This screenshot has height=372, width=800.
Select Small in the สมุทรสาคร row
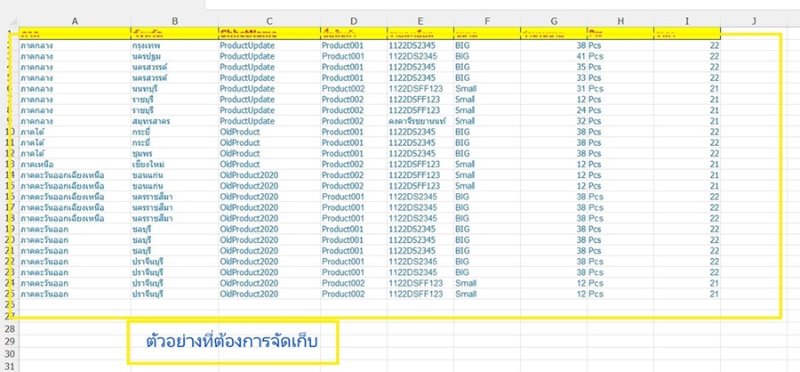(487, 121)
